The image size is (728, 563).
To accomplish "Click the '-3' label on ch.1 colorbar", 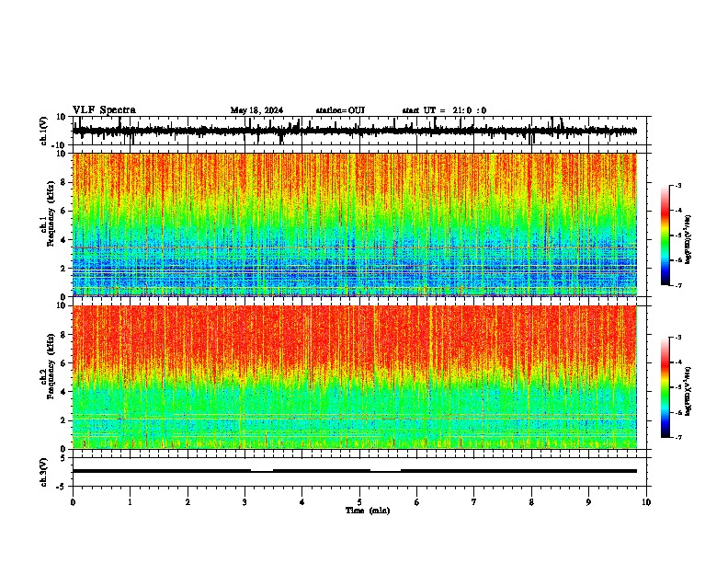I will (678, 185).
